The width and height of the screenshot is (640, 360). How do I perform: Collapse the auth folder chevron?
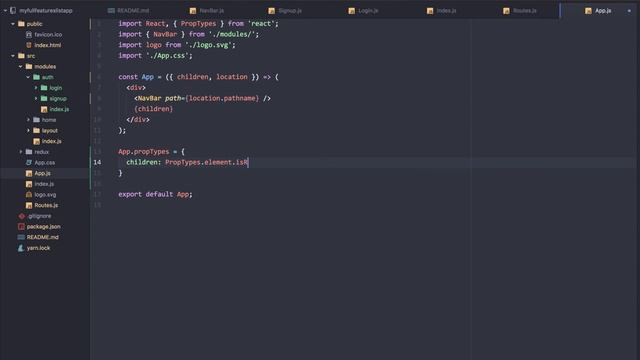coord(28,77)
